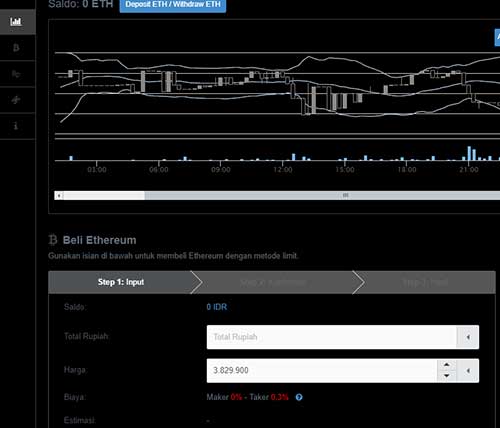Viewport: 500px width, 428px height.
Task: Click the 21:00 time label on chart
Action: 469,170
